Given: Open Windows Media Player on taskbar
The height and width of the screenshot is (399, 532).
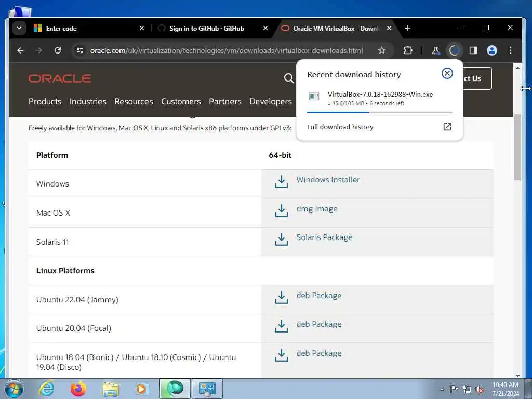Looking at the screenshot, I should (142, 389).
